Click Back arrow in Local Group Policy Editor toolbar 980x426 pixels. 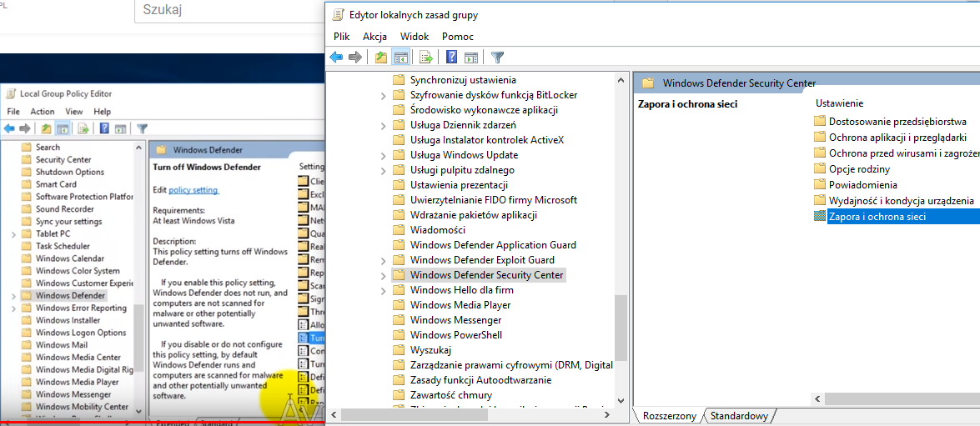(9, 128)
